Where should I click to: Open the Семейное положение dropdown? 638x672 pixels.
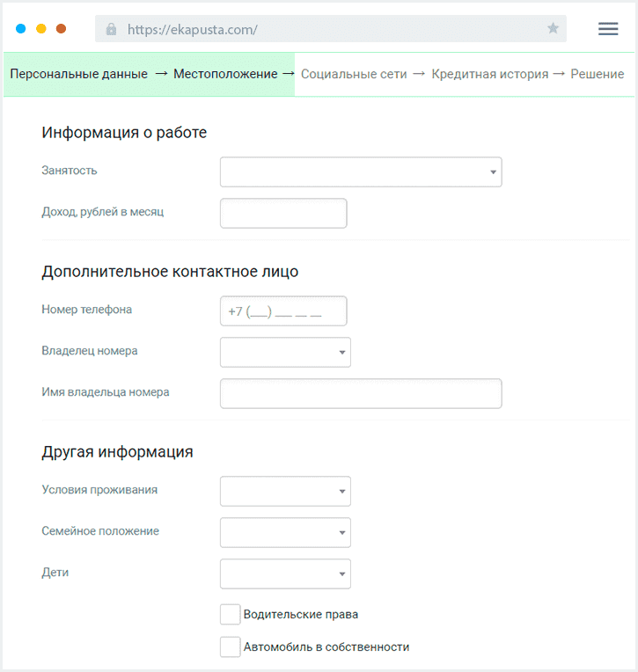click(x=285, y=532)
